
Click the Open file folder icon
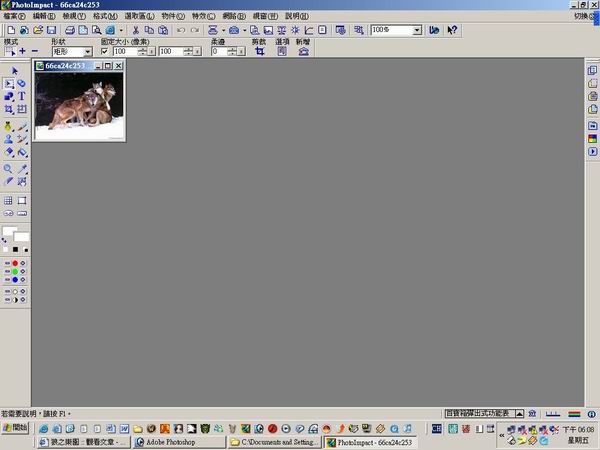38,30
